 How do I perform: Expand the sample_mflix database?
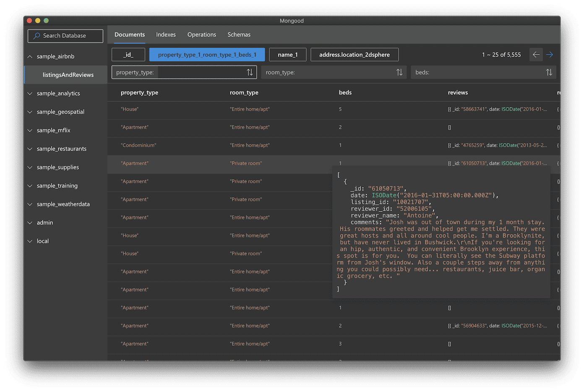pyautogui.click(x=30, y=131)
